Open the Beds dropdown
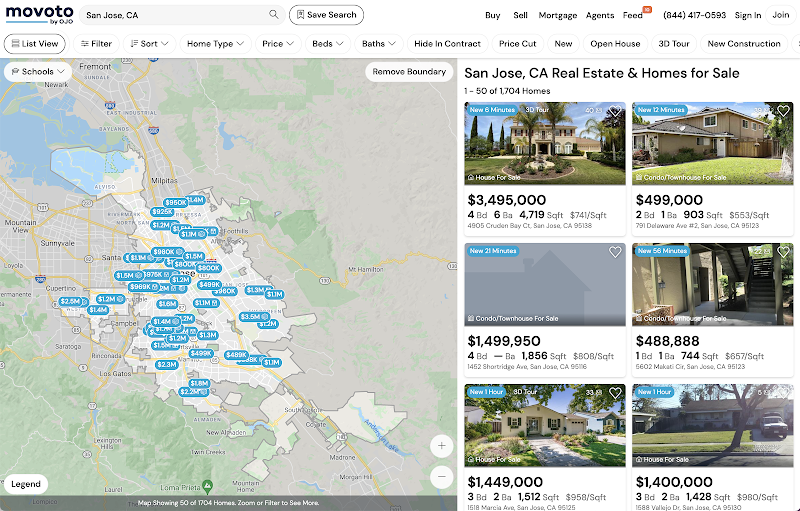Viewport: 800px width, 511px height. pos(328,44)
